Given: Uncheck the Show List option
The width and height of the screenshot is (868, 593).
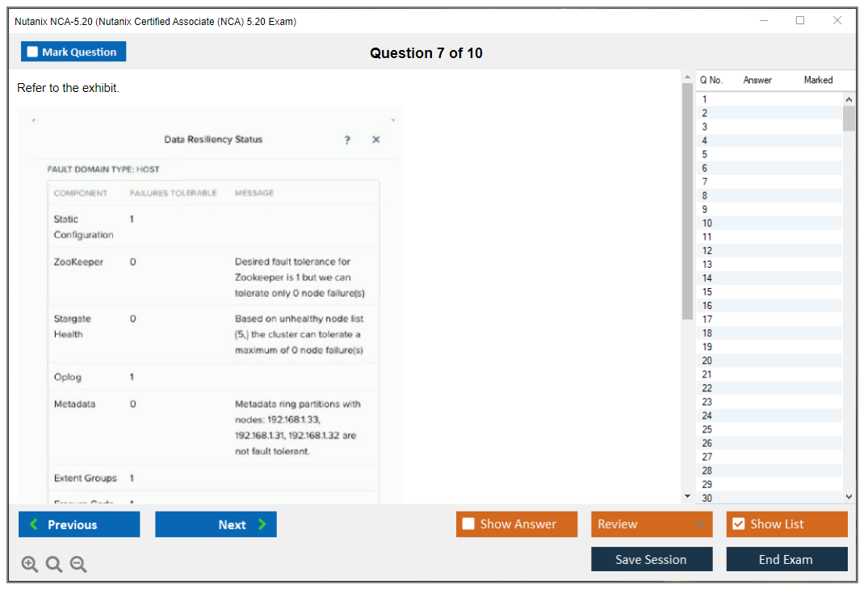Looking at the screenshot, I should pyautogui.click(x=738, y=524).
